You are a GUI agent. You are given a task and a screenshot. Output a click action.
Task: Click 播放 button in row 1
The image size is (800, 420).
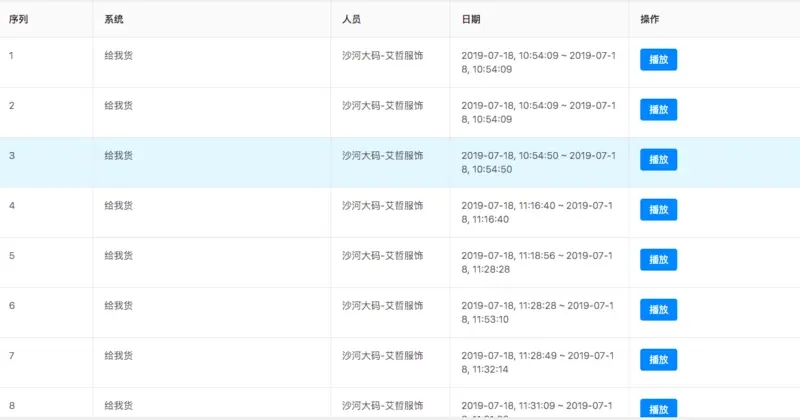tap(658, 60)
